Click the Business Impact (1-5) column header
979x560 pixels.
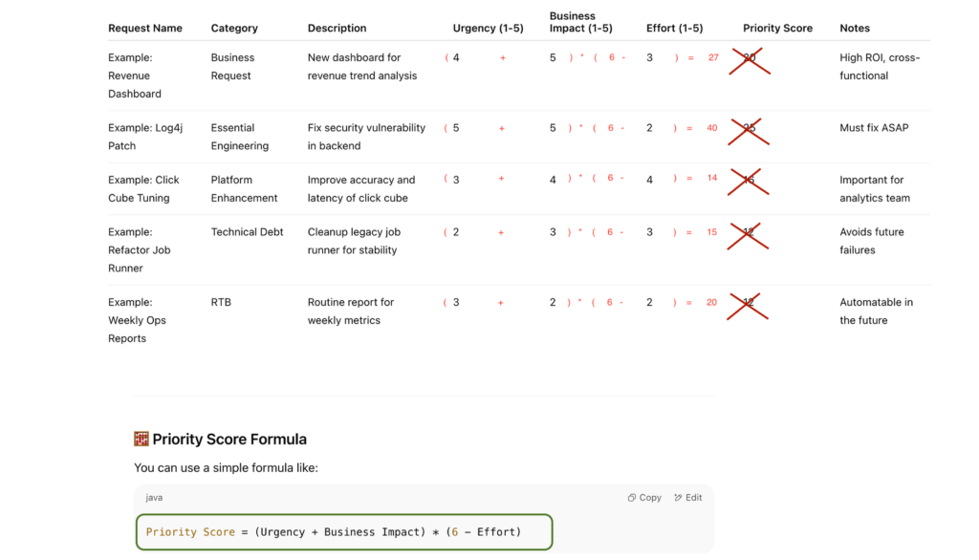pyautogui.click(x=581, y=22)
